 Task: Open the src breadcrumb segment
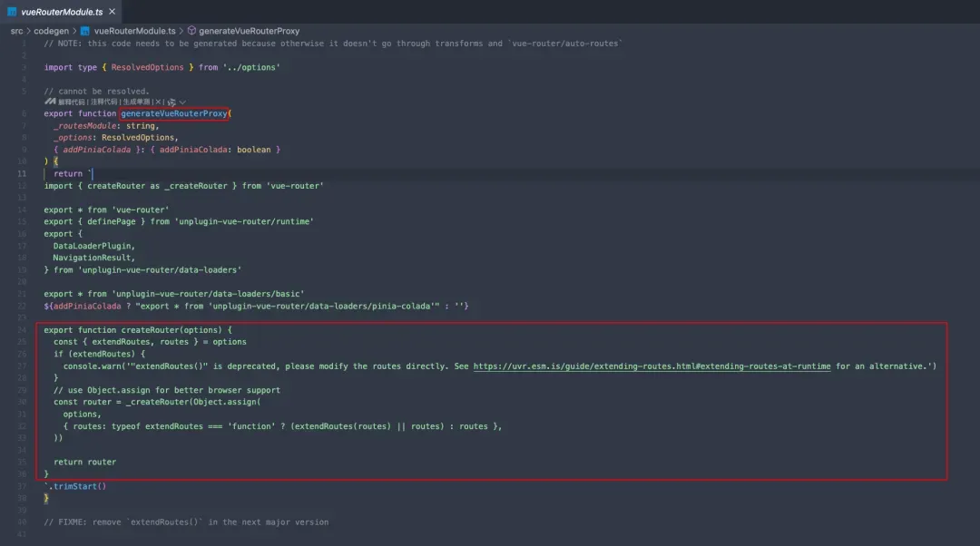click(x=16, y=31)
